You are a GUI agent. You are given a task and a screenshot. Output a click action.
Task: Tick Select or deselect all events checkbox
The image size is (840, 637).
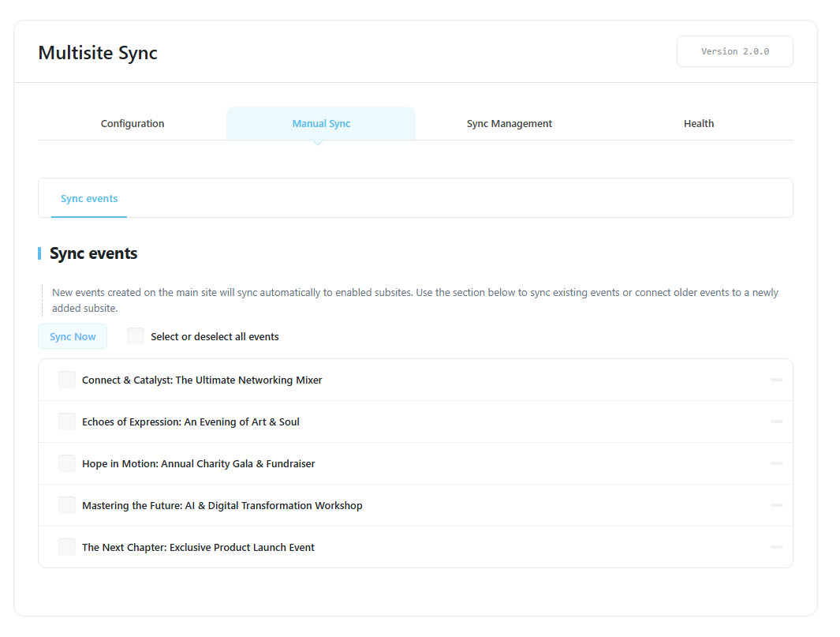[x=136, y=336]
